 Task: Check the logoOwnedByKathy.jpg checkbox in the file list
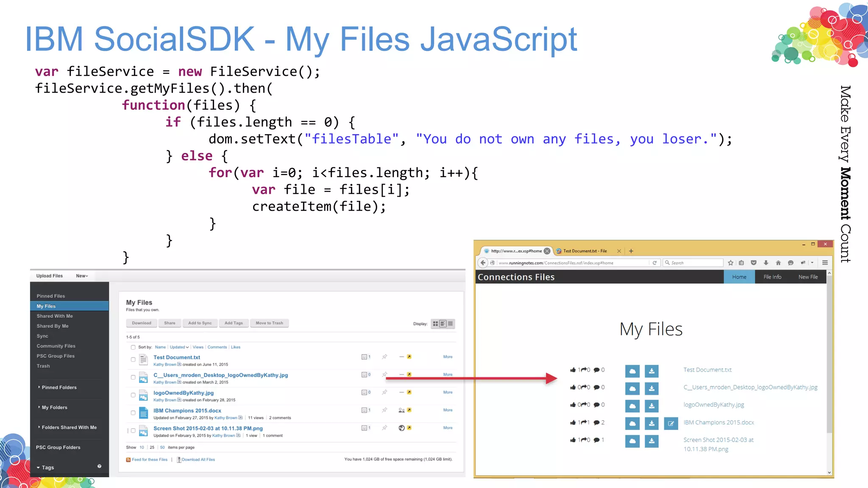(x=133, y=395)
